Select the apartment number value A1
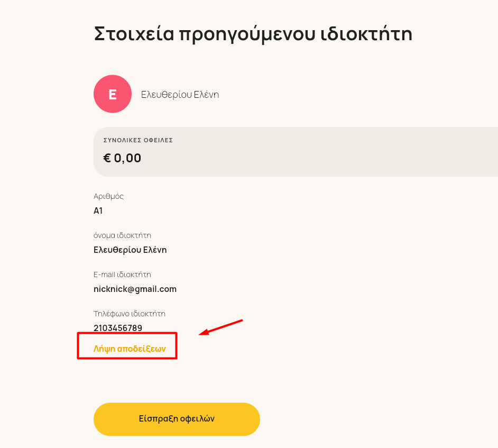 [98, 211]
